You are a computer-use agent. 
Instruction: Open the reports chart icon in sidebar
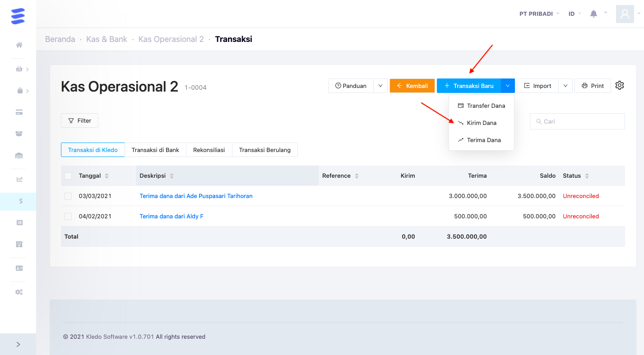coord(19,179)
